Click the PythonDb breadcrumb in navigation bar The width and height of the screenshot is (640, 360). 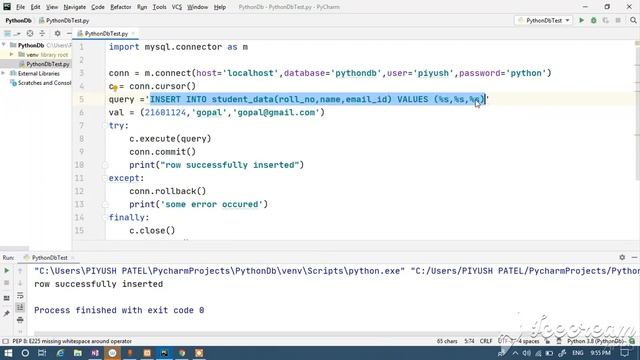coord(18,20)
